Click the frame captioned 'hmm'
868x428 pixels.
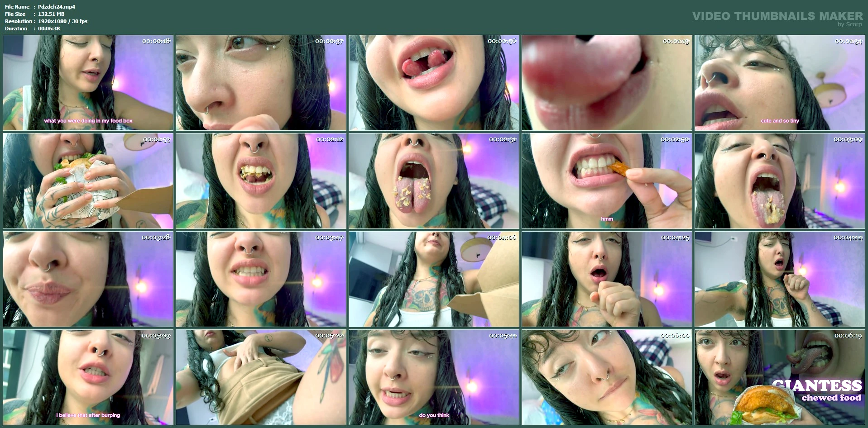tap(607, 181)
